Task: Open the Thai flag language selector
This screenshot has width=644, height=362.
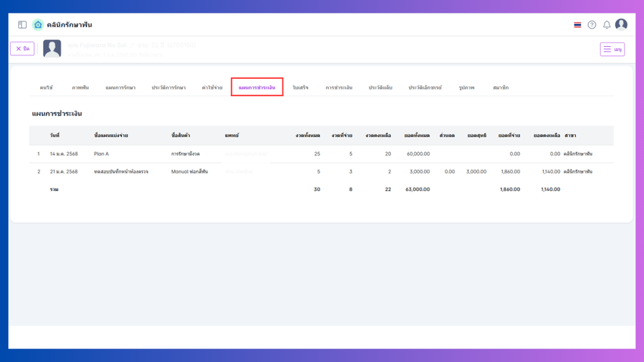Action: (x=577, y=25)
